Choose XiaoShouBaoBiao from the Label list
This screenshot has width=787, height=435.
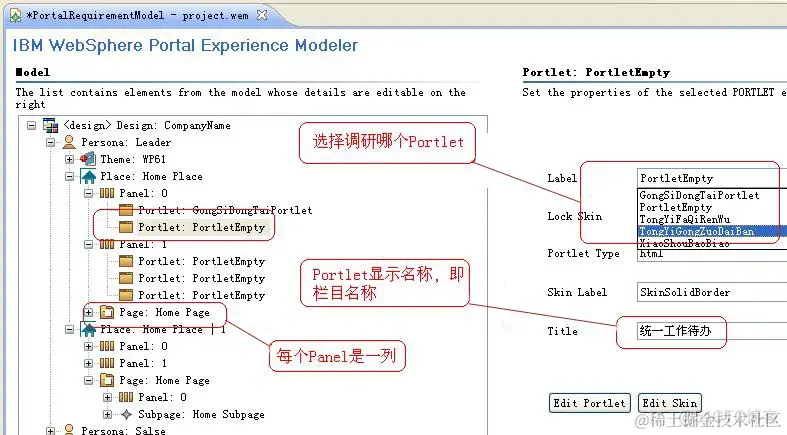(x=712, y=243)
